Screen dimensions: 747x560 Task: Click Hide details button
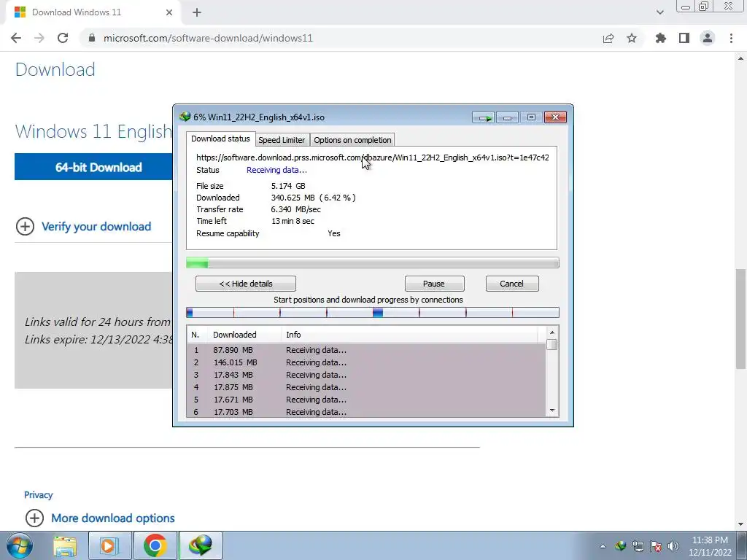246,284
